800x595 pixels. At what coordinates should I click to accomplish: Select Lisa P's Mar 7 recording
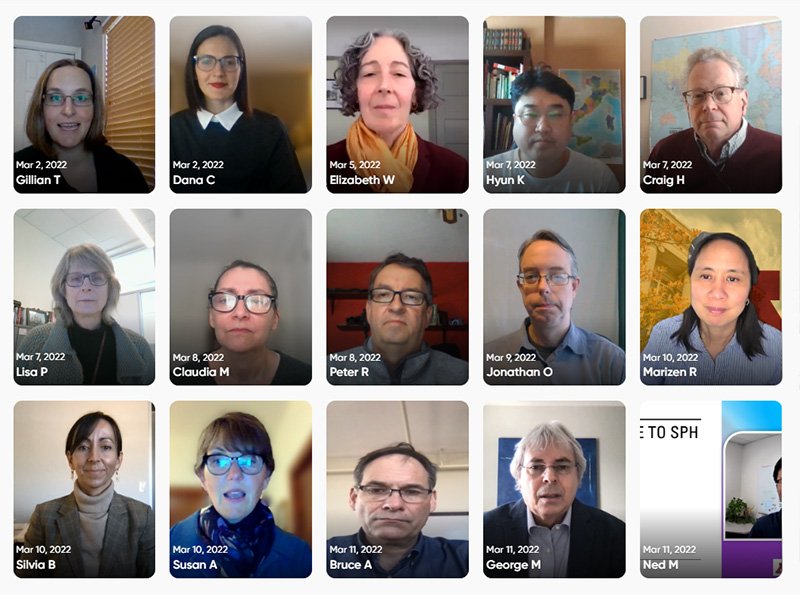84,297
